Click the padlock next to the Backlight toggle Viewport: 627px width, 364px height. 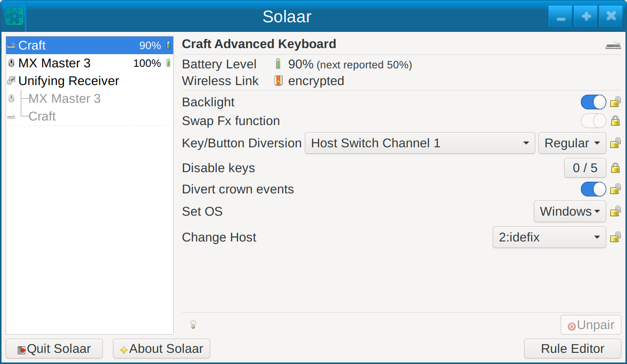pyautogui.click(x=615, y=102)
